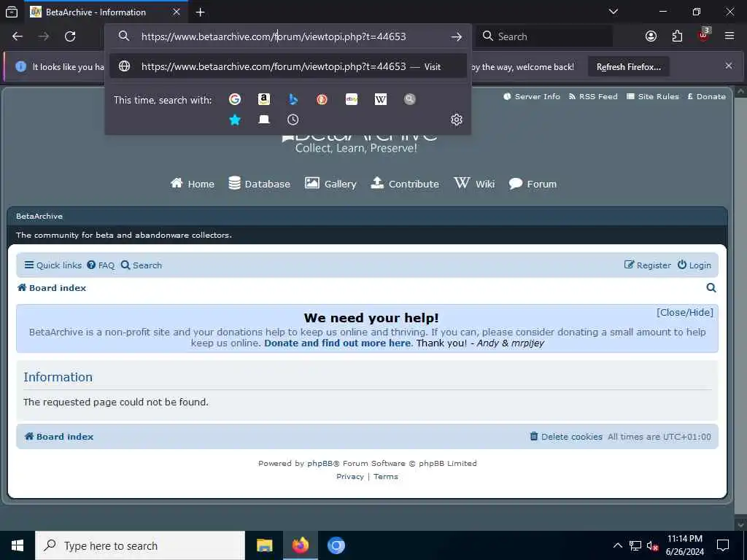Search bookmarks via the star icon
This screenshot has height=560, width=747.
(235, 120)
